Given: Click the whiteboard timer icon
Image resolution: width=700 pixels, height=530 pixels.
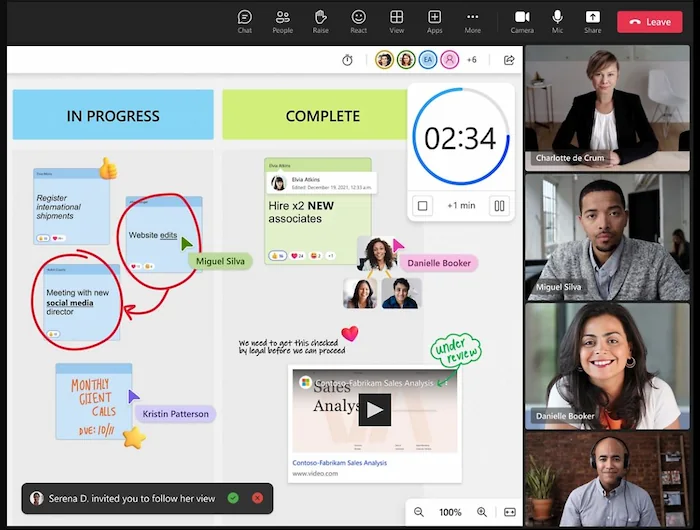Looking at the screenshot, I should tap(347, 60).
